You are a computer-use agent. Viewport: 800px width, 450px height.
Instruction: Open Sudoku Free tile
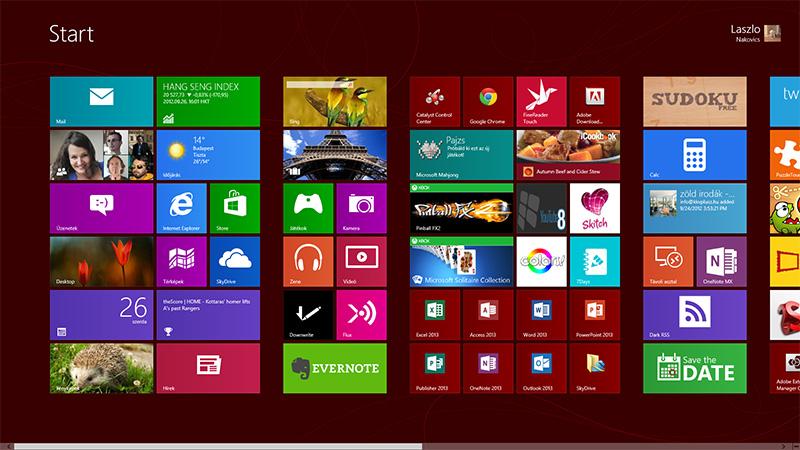695,102
